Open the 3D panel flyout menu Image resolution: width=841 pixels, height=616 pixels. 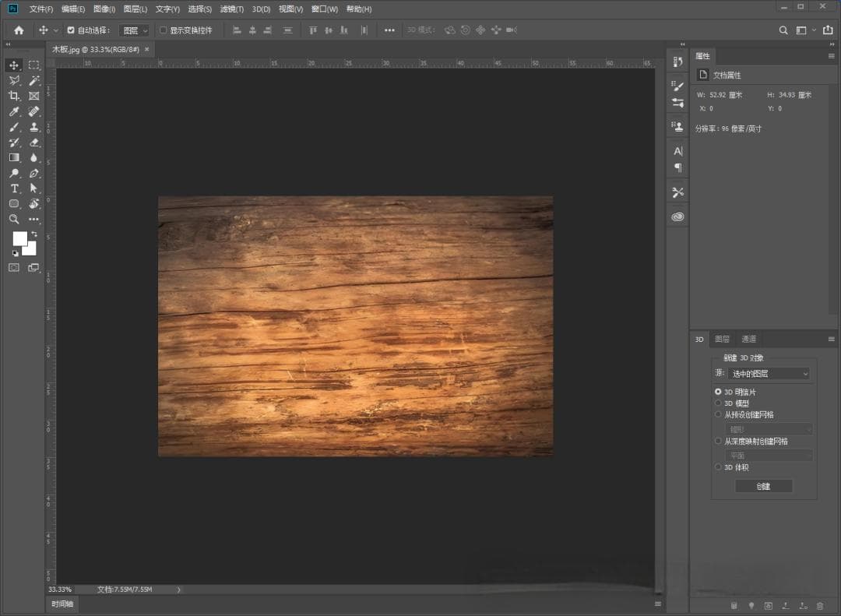pyautogui.click(x=832, y=339)
